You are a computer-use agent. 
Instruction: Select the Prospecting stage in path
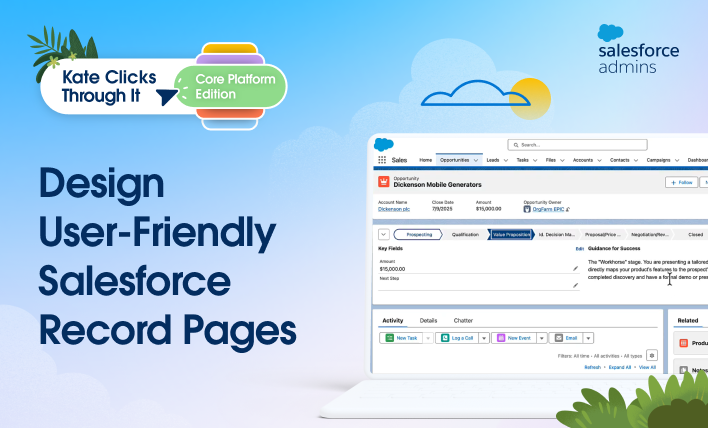click(x=418, y=234)
